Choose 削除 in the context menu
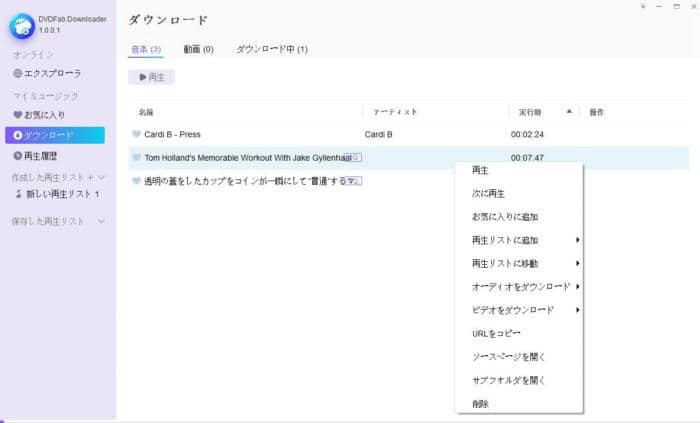The width and height of the screenshot is (700, 423). [x=480, y=404]
